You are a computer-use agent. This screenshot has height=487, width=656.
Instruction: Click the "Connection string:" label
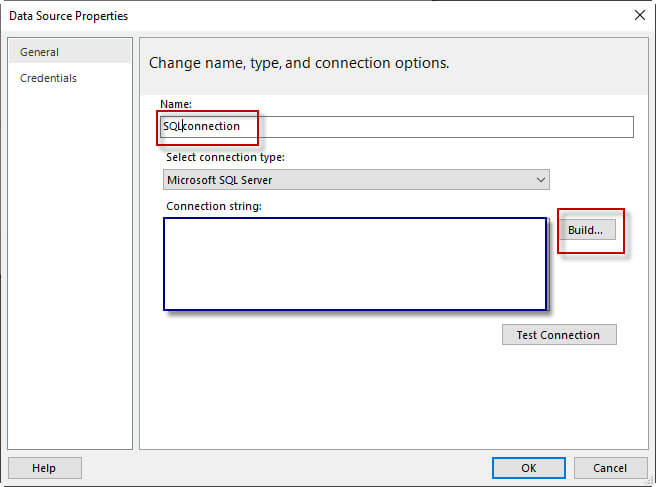click(213, 206)
